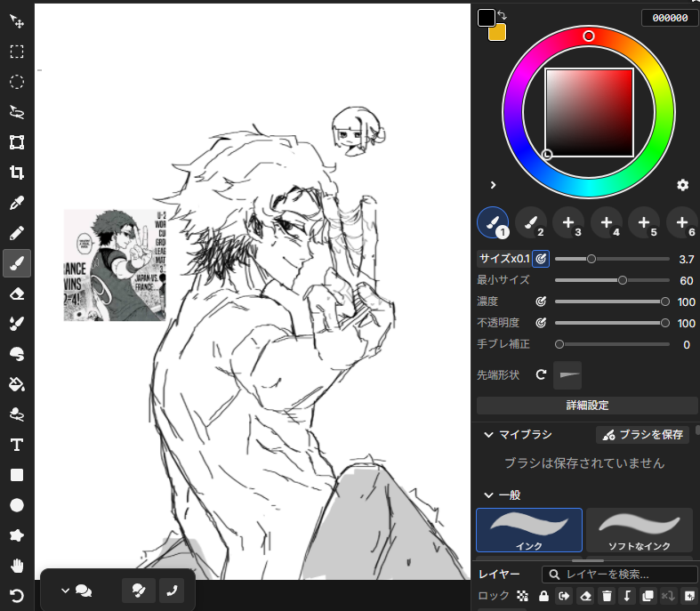This screenshot has width=700, height=611.
Task: Open the reactions speech bubble button
Action: tap(139, 591)
